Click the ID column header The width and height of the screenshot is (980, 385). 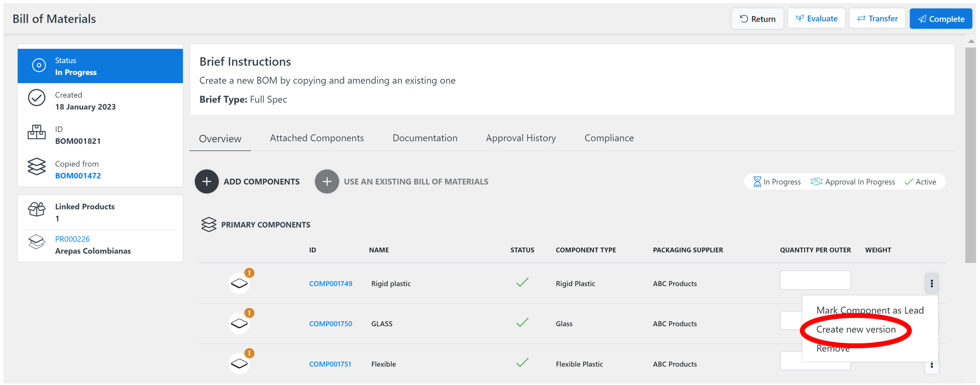(312, 250)
